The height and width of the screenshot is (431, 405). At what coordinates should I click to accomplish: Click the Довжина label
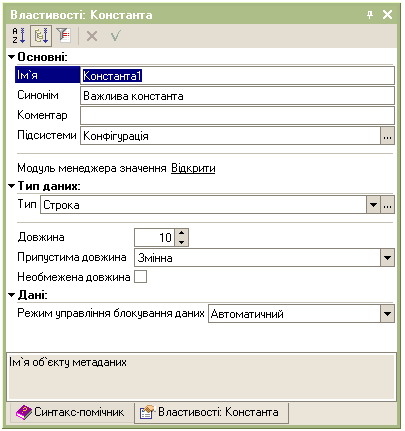coord(41,237)
